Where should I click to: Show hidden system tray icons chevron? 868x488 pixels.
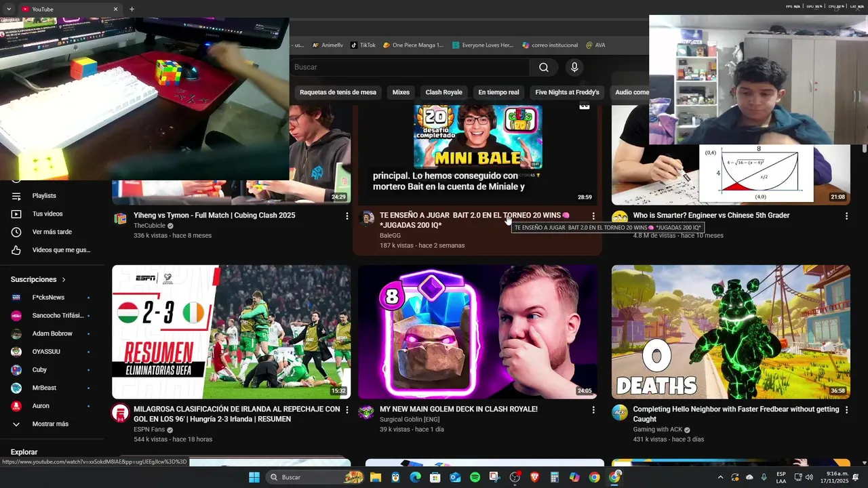point(720,477)
